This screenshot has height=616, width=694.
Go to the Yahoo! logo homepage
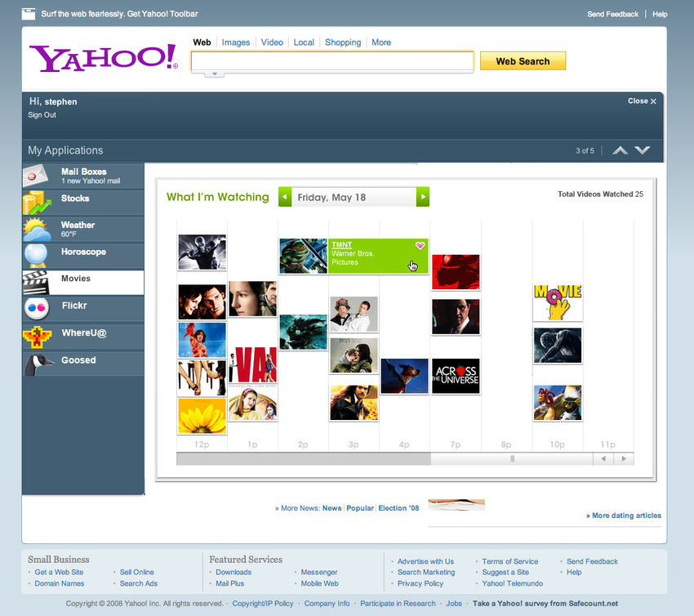tap(104, 57)
